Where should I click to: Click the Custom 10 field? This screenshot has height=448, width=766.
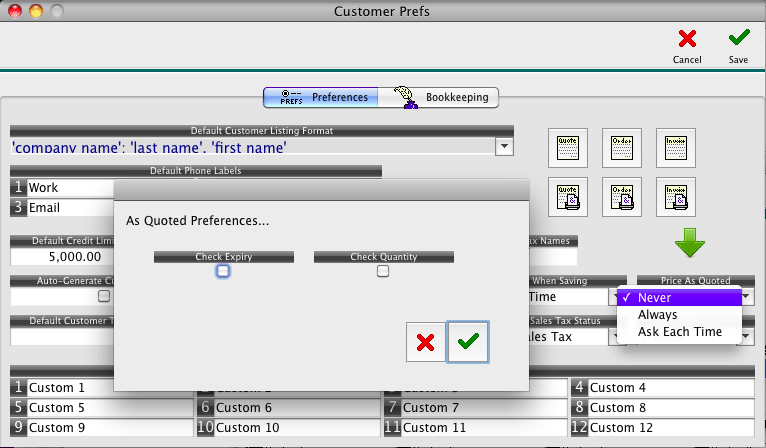tap(298, 427)
